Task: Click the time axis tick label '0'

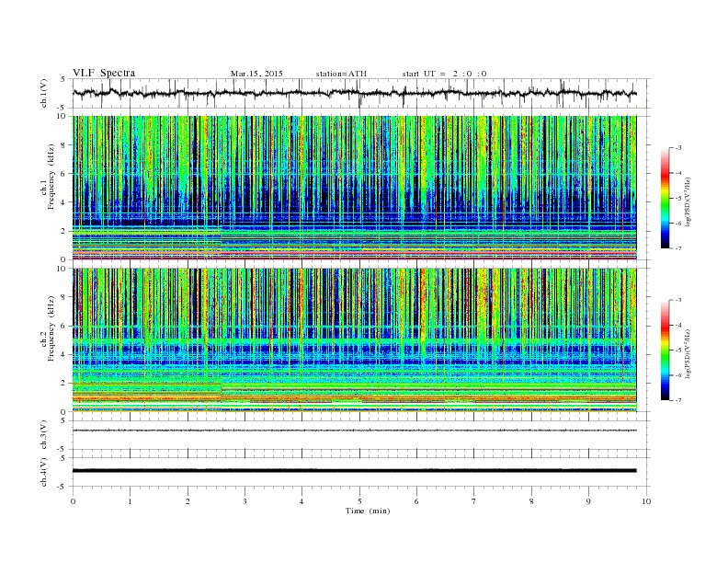Action: pos(73,501)
